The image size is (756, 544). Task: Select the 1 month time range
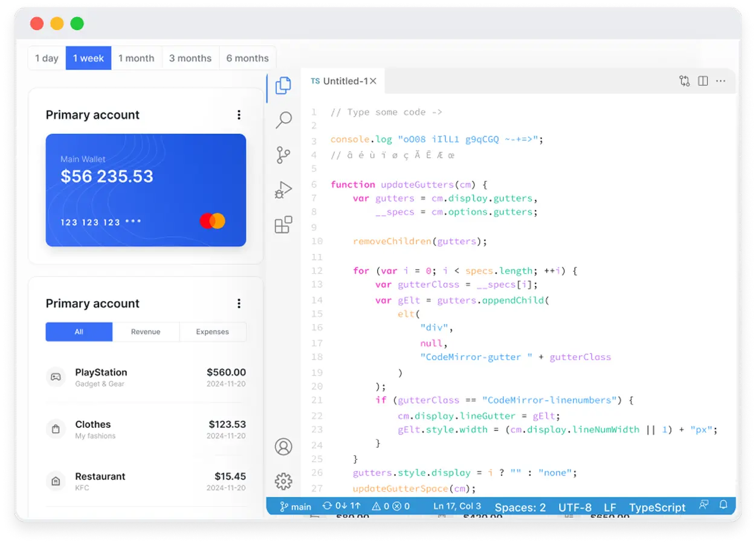pyautogui.click(x=136, y=58)
